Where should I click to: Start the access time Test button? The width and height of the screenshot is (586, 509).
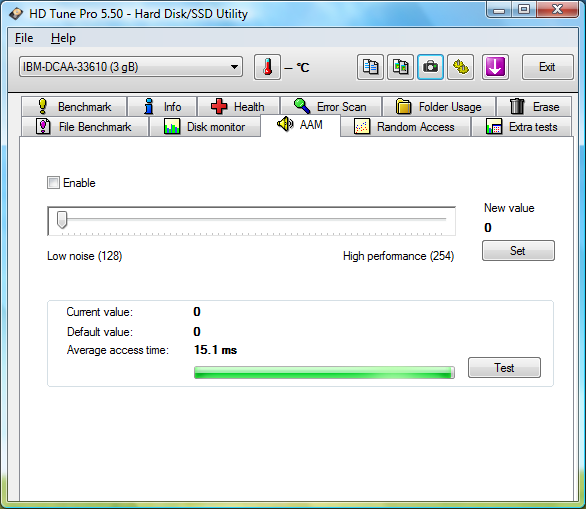[x=504, y=367]
